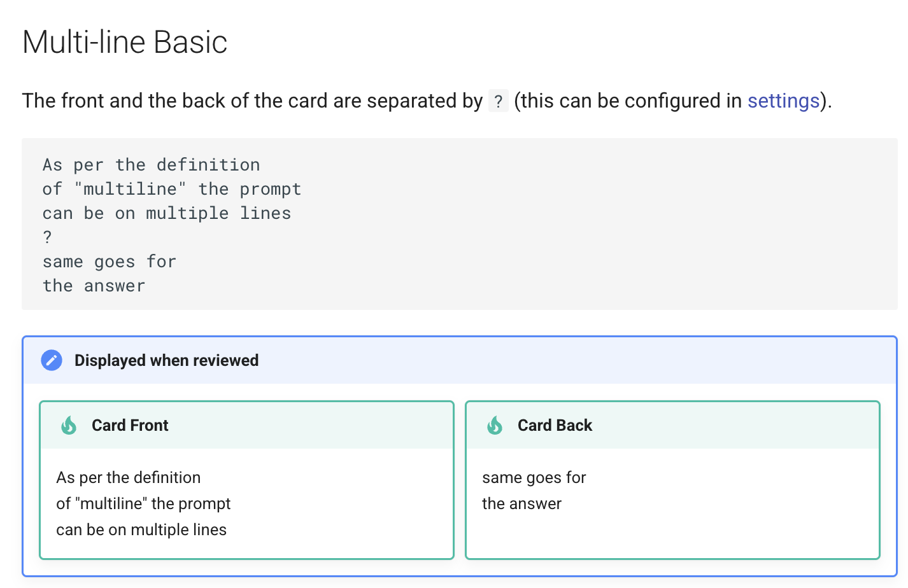Click "same goes for" in Card Back

click(x=534, y=477)
